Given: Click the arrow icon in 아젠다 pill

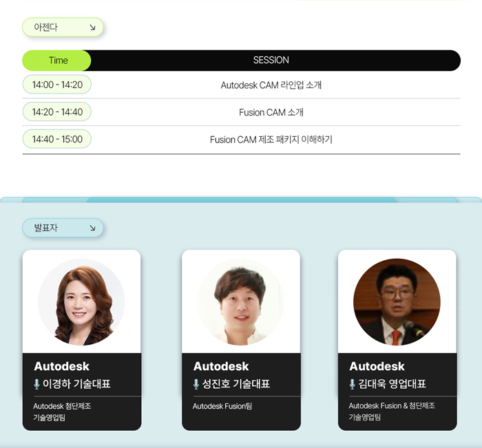Looking at the screenshot, I should tap(92, 28).
